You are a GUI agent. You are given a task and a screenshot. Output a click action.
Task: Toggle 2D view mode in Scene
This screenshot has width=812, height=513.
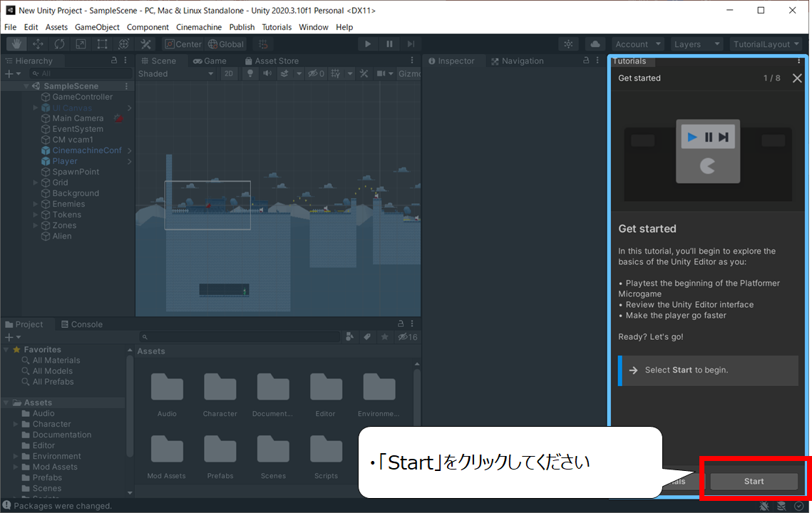pyautogui.click(x=228, y=73)
